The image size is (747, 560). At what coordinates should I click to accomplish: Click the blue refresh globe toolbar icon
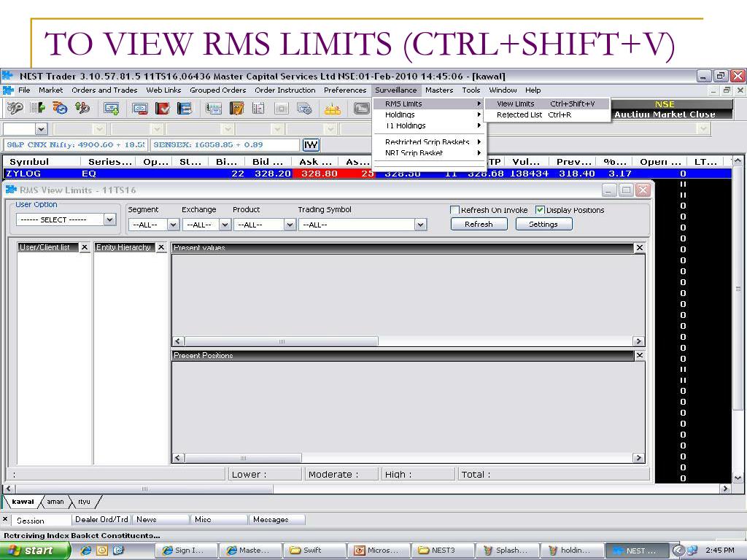click(x=60, y=109)
